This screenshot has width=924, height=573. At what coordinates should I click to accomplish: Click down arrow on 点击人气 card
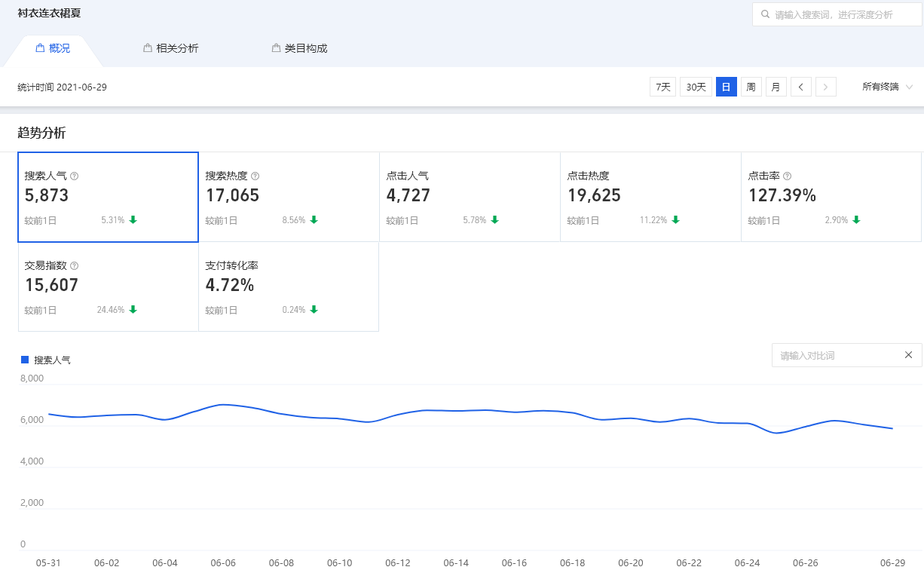pyautogui.click(x=495, y=220)
